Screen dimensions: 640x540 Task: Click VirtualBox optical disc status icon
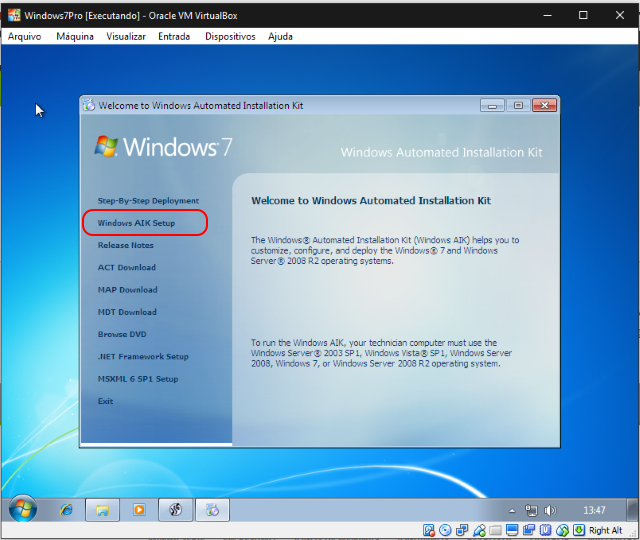pos(445,530)
